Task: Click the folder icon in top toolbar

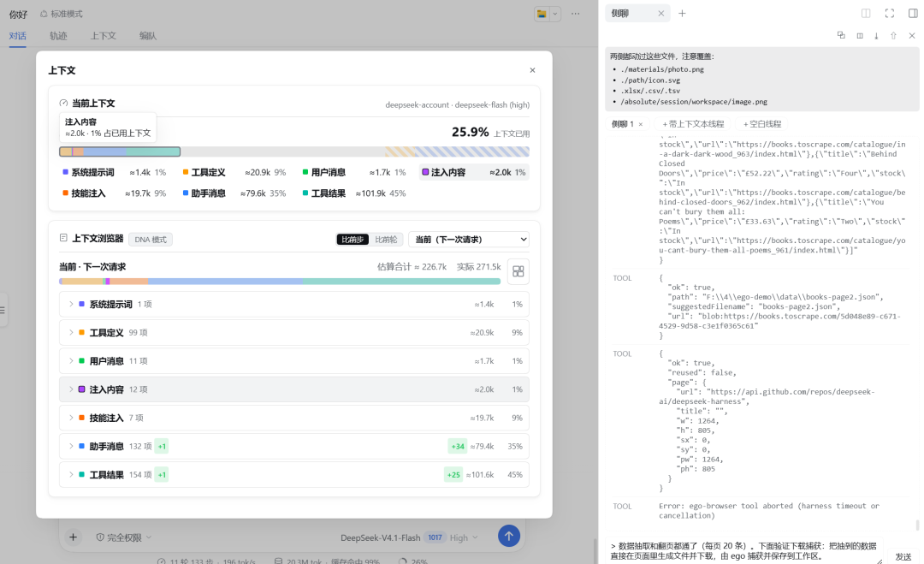Action: point(542,14)
